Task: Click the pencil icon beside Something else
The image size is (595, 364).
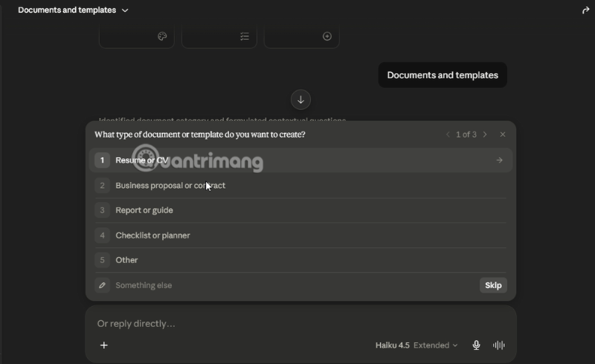Action: point(102,285)
